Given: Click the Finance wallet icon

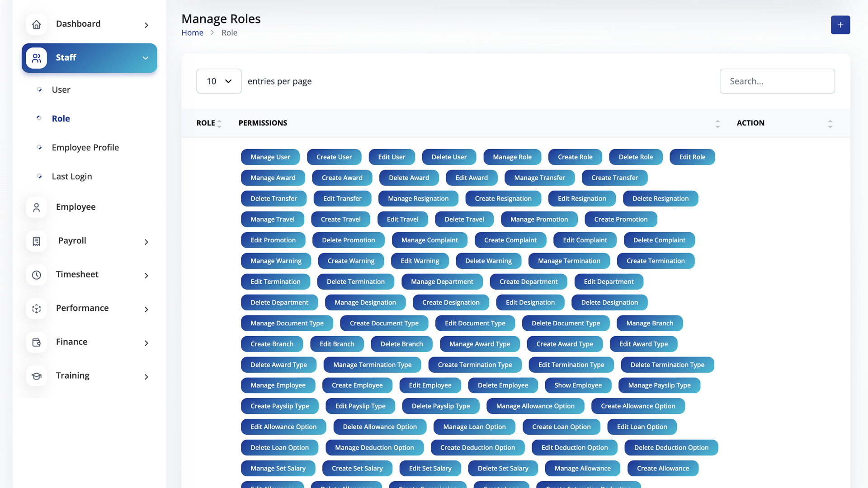Looking at the screenshot, I should click(37, 343).
